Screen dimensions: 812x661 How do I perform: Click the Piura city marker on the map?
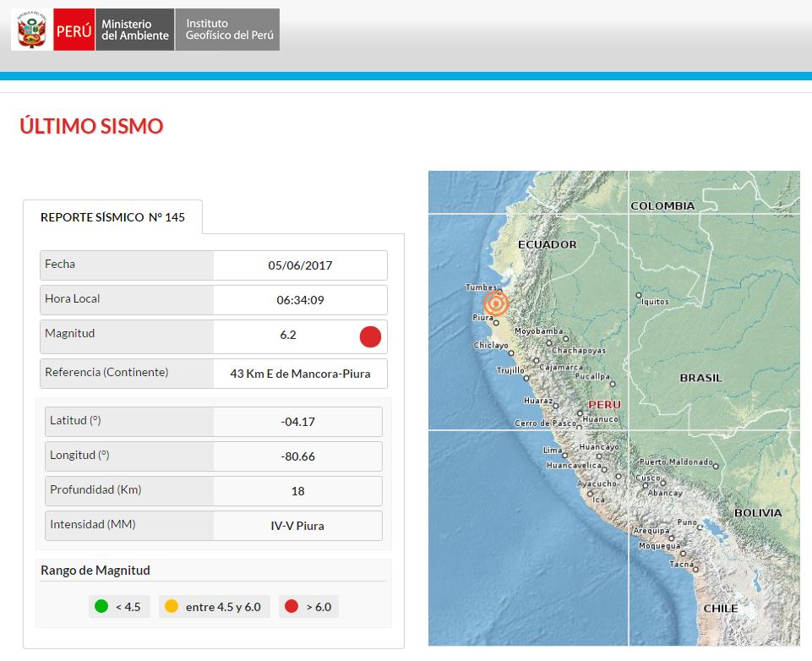coord(496,323)
